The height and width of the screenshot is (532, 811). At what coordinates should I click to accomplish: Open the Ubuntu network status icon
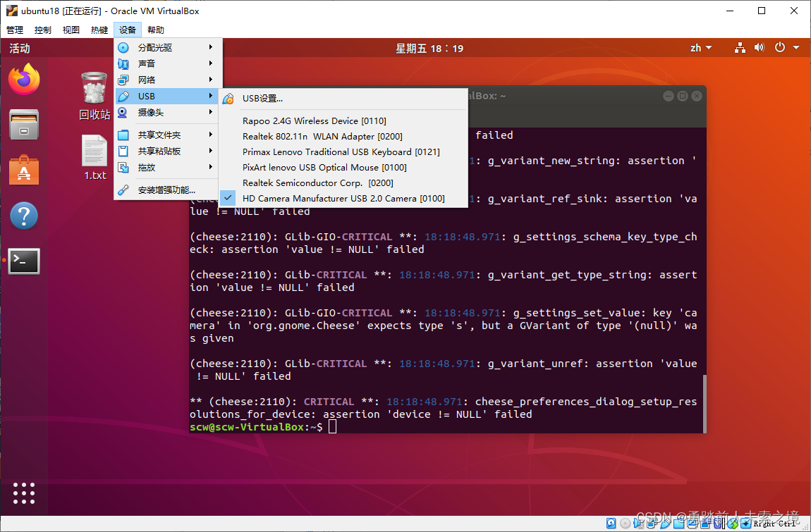click(740, 48)
